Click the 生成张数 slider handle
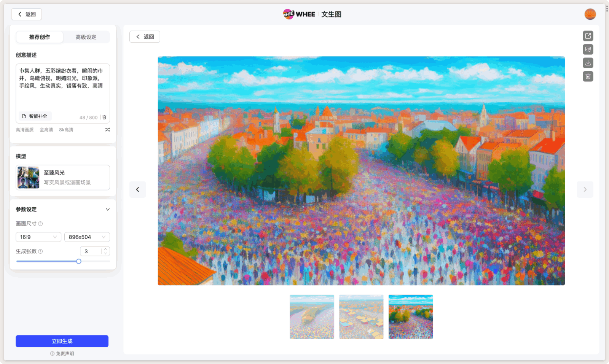 (79, 261)
